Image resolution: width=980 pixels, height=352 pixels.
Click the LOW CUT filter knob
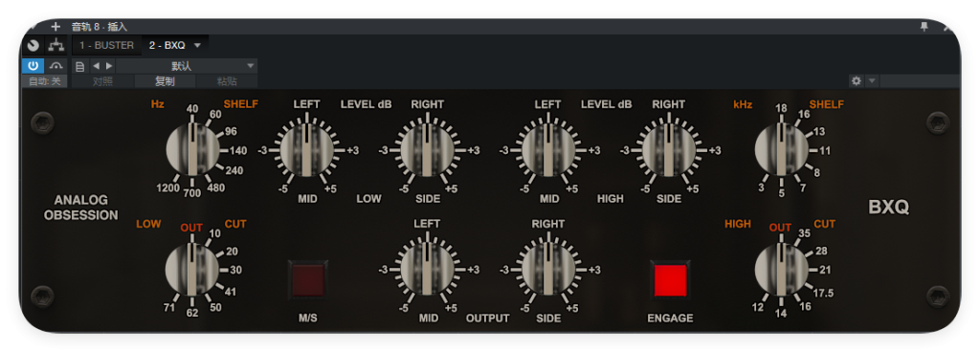pyautogui.click(x=191, y=270)
